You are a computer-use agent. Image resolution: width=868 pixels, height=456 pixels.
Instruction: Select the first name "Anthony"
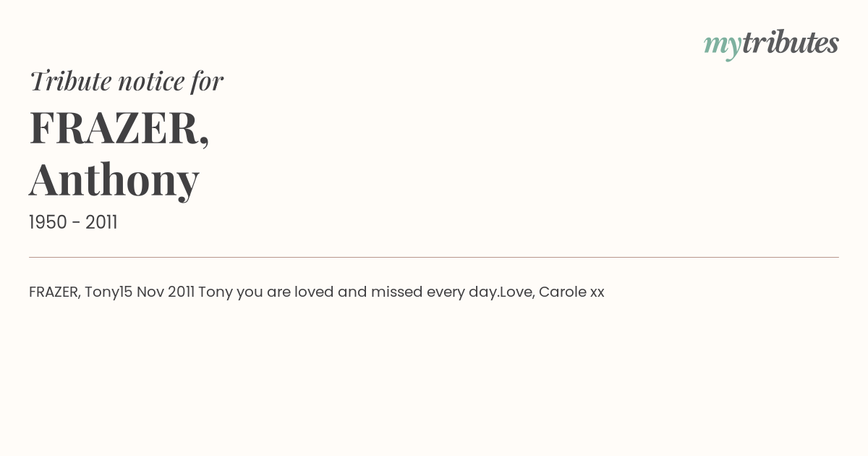tap(114, 180)
